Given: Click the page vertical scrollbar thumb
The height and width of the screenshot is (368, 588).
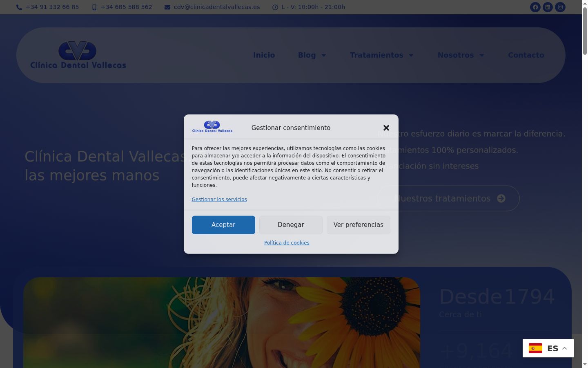Looking at the screenshot, I should pyautogui.click(x=585, y=31).
